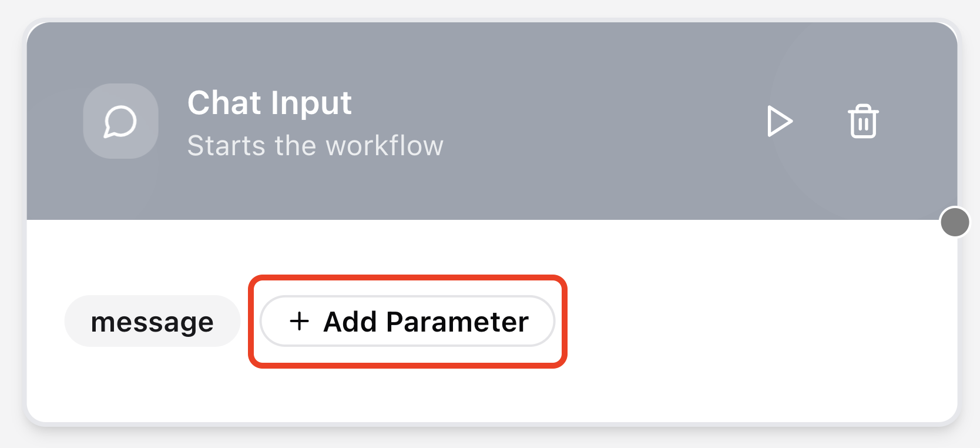Click the gray output connector handle
The width and height of the screenshot is (980, 448).
(955, 222)
